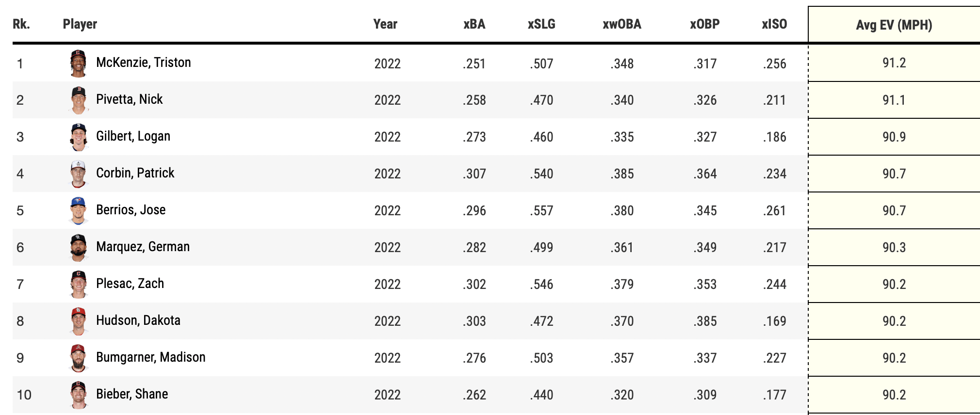The height and width of the screenshot is (415, 980).
Task: Sort by the xISO column header
Action: point(774,24)
